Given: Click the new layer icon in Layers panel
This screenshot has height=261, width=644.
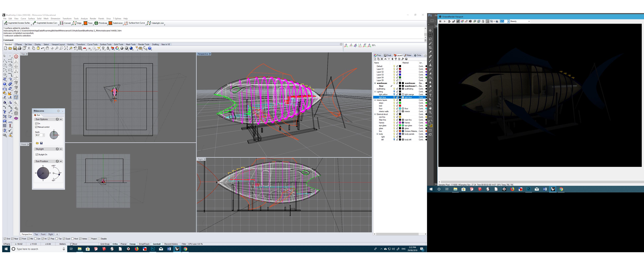Looking at the screenshot, I should [375, 59].
